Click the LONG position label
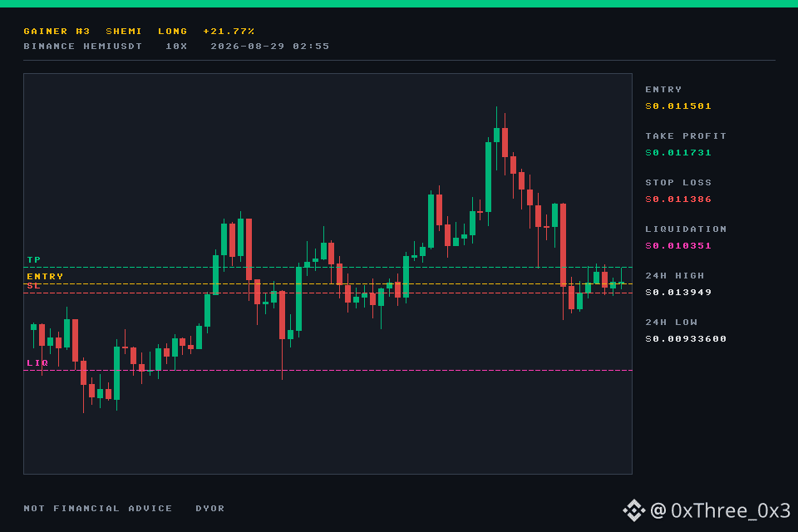 (x=173, y=31)
